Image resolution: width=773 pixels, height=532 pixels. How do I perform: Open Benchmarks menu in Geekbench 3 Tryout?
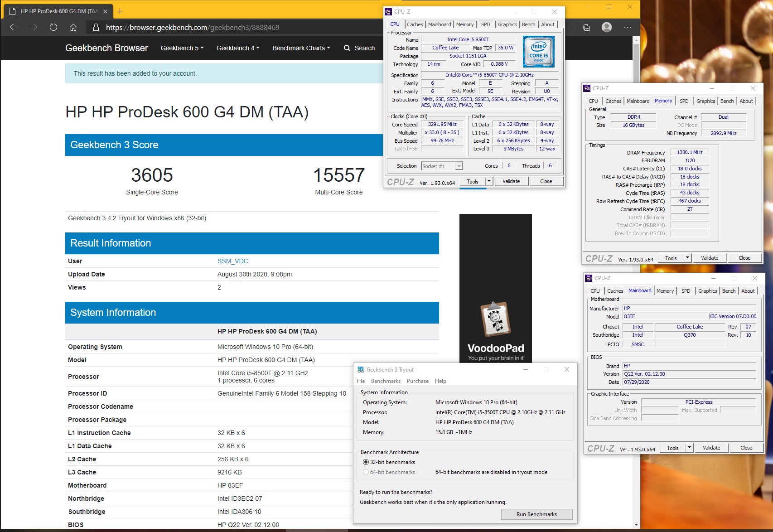(386, 381)
